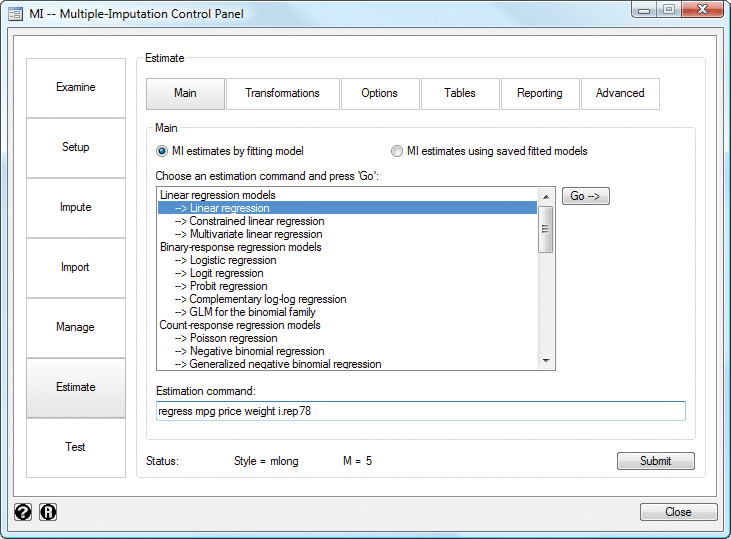The image size is (731, 539).
Task: Select MI estimates by fitting model
Action: click(x=162, y=151)
